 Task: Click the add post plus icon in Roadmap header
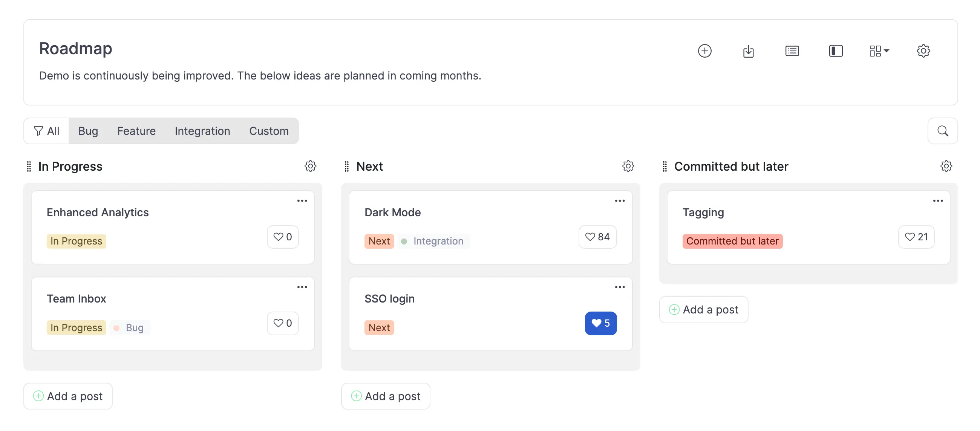pyautogui.click(x=704, y=50)
